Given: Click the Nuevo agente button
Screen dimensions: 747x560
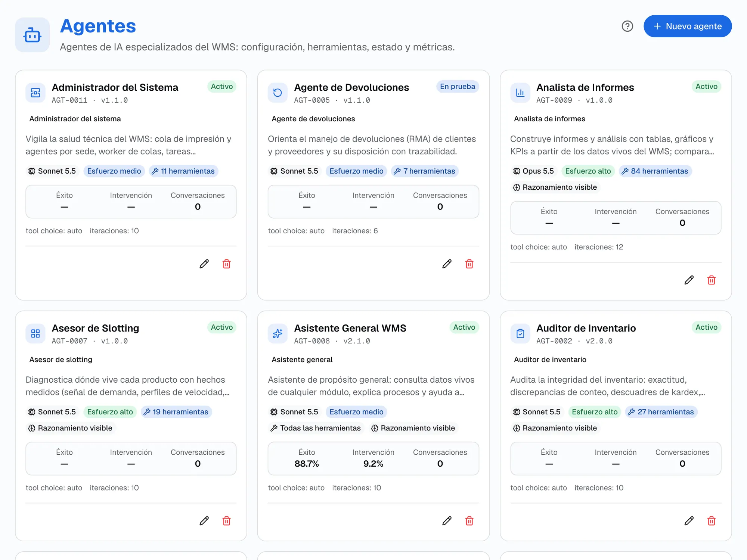Looking at the screenshot, I should click(x=687, y=26).
